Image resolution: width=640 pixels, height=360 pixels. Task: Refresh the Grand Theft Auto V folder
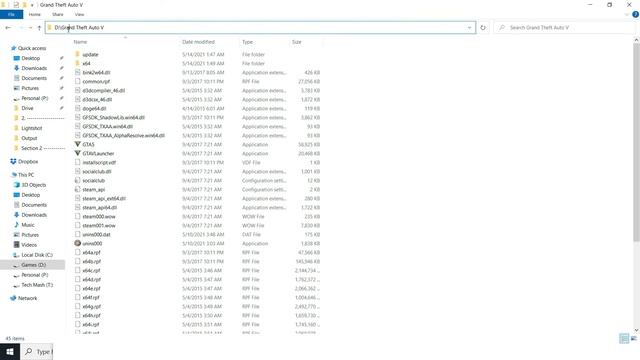pos(483,28)
